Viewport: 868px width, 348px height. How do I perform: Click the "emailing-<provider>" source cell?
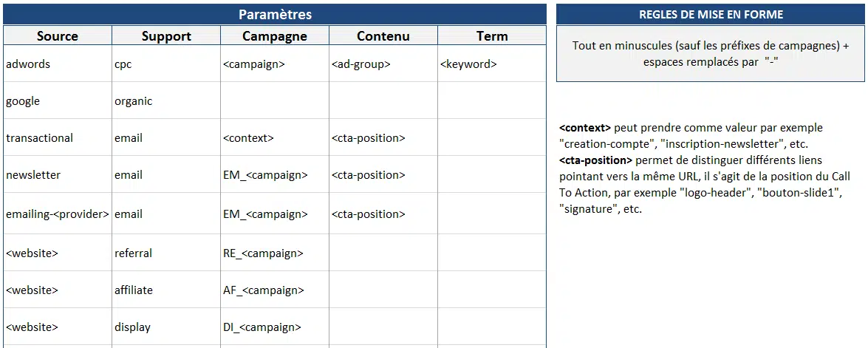[58, 214]
